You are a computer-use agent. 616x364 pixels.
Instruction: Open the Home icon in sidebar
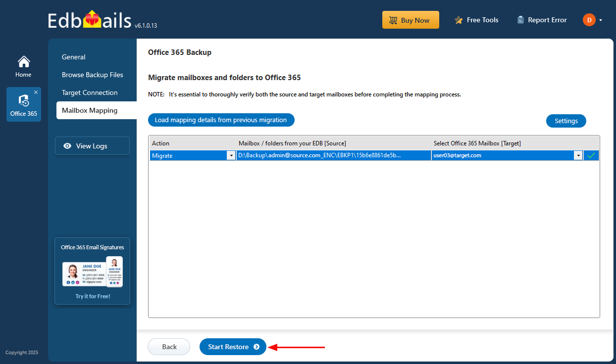pos(23,67)
